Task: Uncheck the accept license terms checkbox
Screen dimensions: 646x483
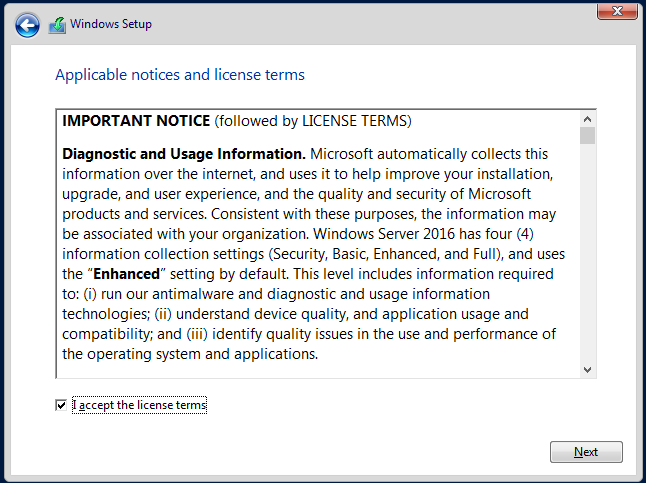Action: click(x=61, y=405)
